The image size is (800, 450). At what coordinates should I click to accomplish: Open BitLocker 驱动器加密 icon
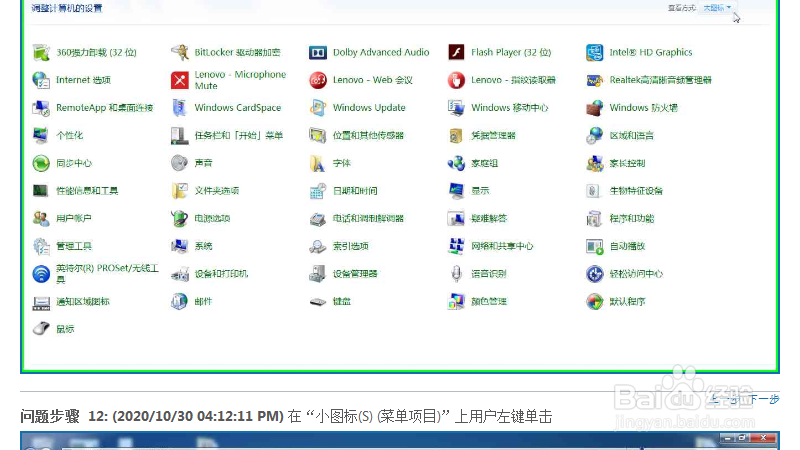[180, 52]
